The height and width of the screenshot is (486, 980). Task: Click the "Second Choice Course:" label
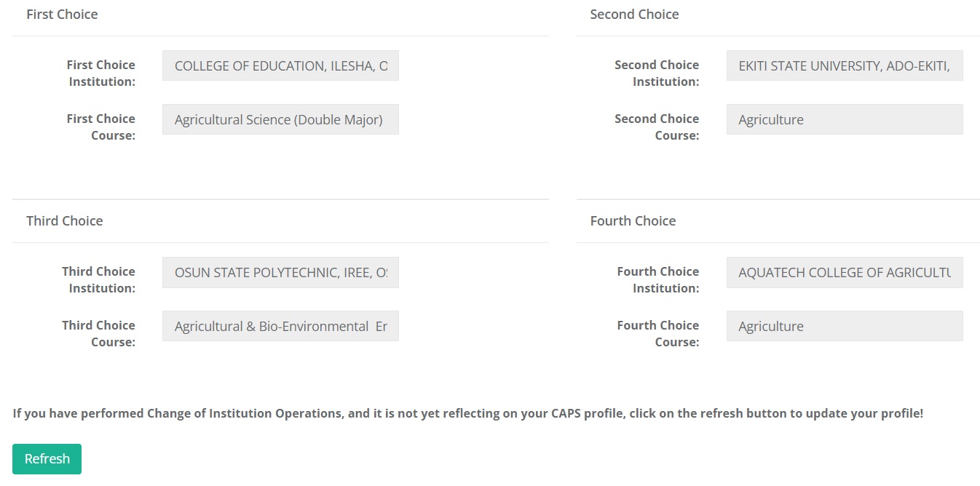[657, 127]
